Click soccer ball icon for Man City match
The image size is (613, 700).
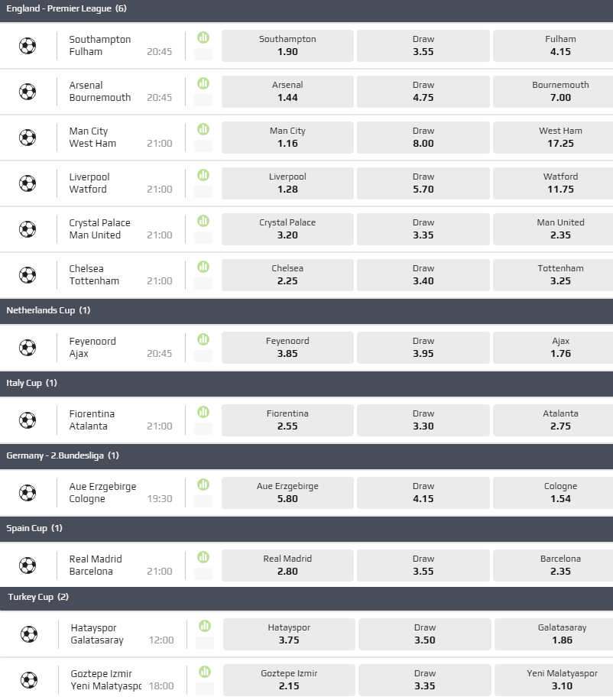click(x=28, y=138)
